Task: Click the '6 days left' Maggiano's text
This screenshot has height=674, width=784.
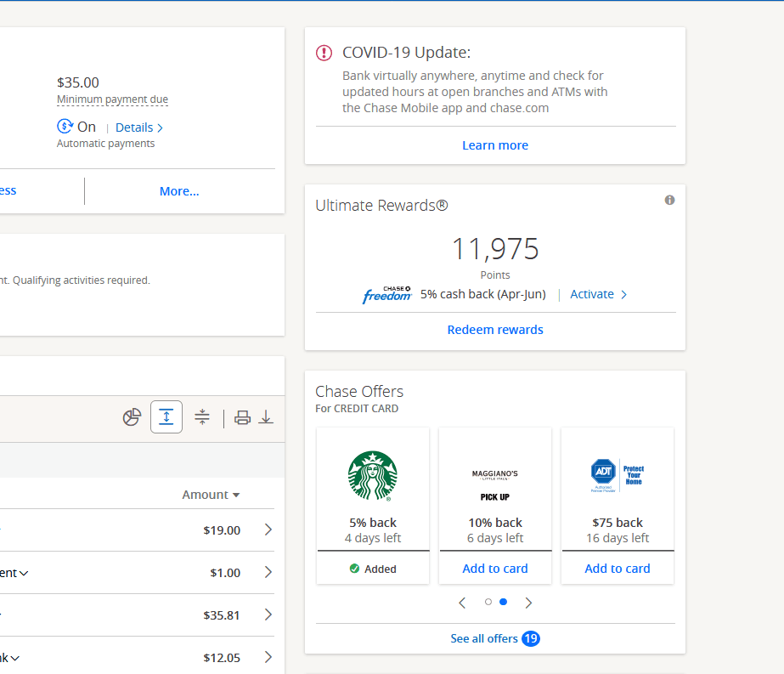Action: 495,538
